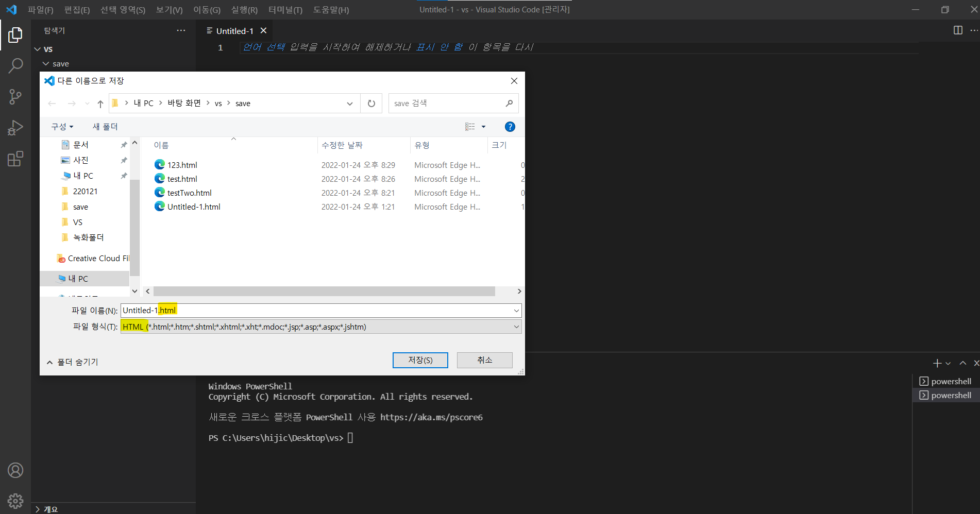Open the Search view in activity bar

click(15, 65)
